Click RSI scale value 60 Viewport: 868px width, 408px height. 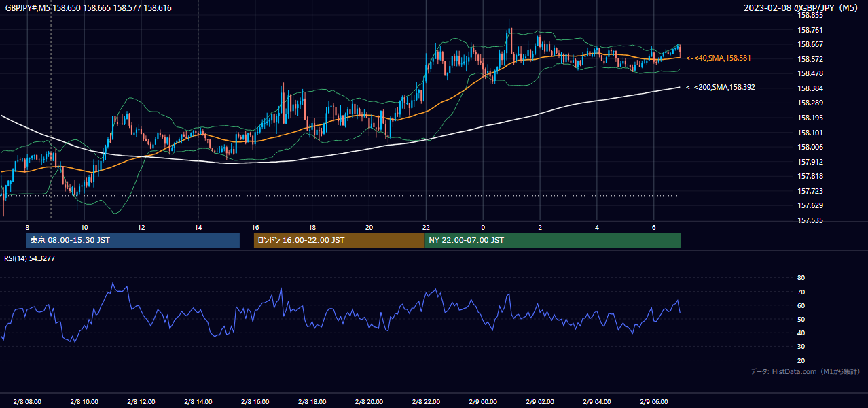pyautogui.click(x=801, y=305)
